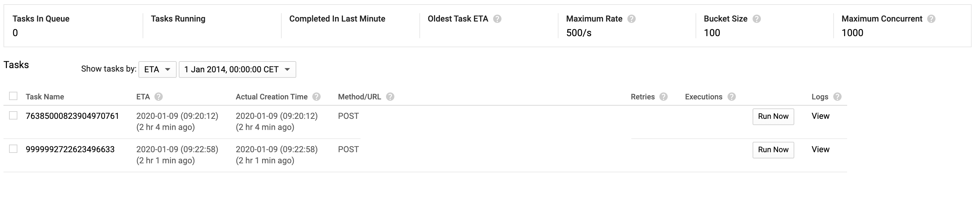Image resolution: width=980 pixels, height=221 pixels.
Task: Click help icon beside Executions header
Action: coord(731,97)
